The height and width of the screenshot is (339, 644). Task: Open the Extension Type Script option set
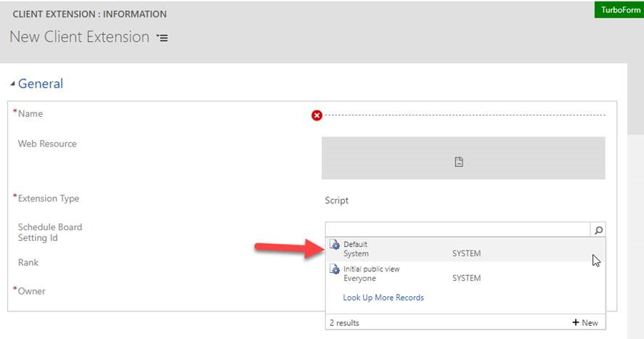click(337, 200)
